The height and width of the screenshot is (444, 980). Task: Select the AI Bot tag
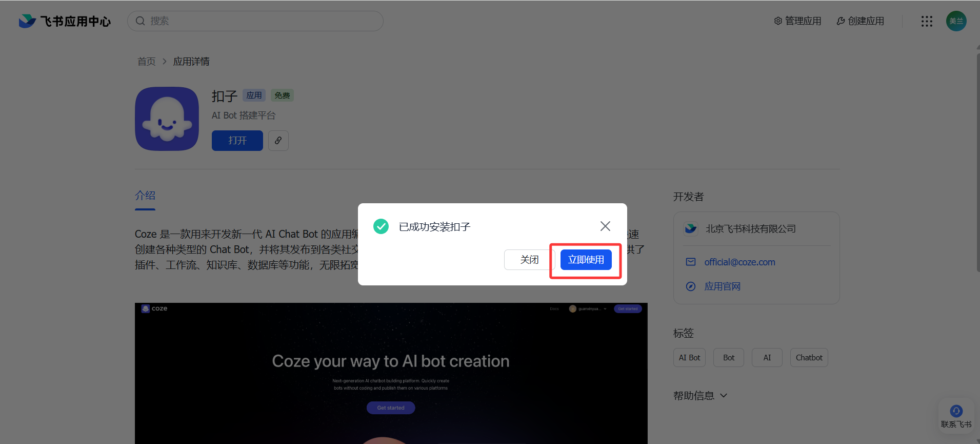click(689, 358)
